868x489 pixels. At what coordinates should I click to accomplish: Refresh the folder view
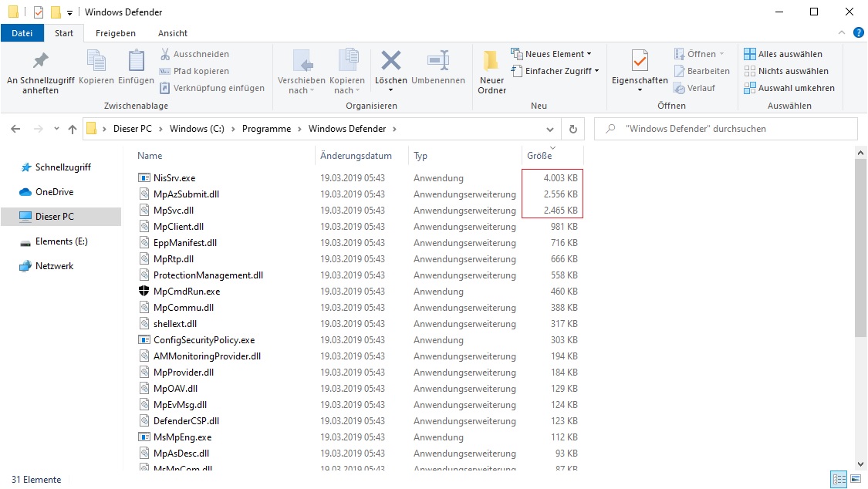pos(573,129)
